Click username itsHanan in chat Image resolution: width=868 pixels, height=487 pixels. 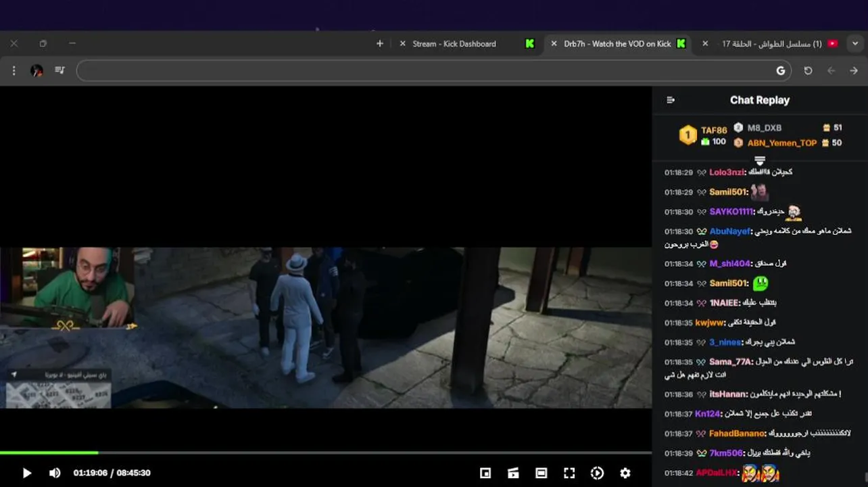coord(728,394)
